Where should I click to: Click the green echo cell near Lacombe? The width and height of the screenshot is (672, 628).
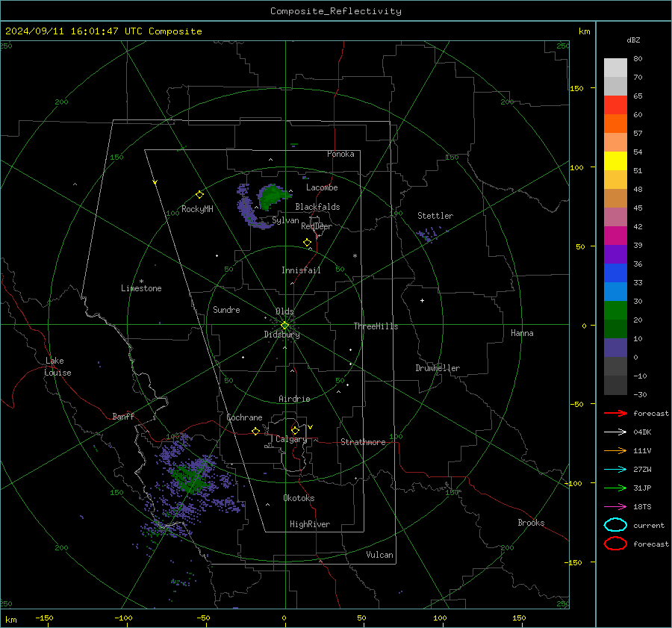(272, 196)
